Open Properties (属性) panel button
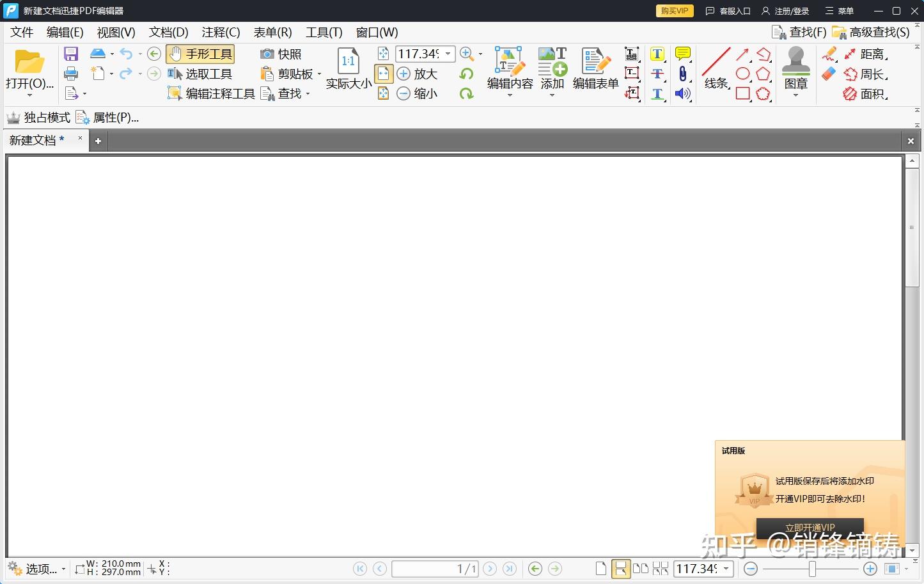Screen dimensions: 924x584 point(107,118)
